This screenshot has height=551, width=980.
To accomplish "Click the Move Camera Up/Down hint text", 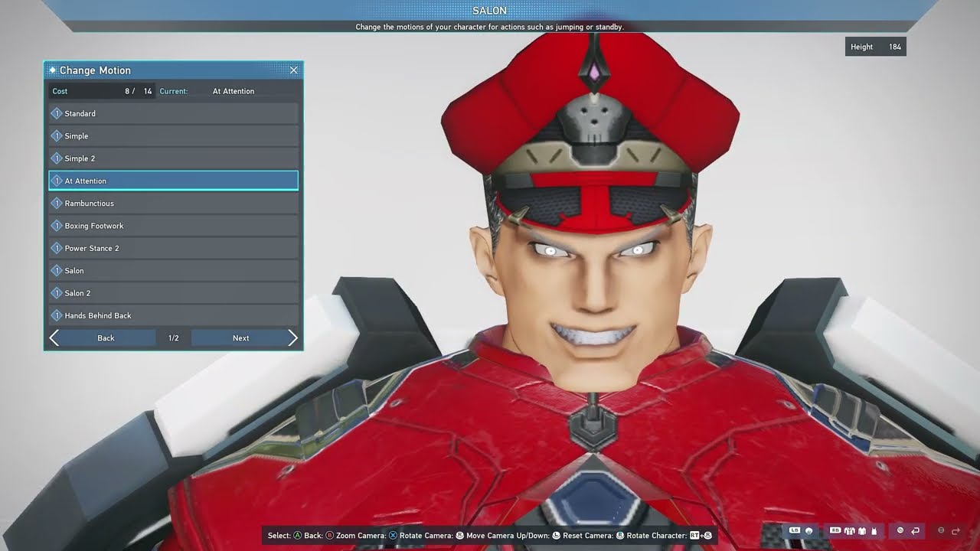I will [508, 536].
